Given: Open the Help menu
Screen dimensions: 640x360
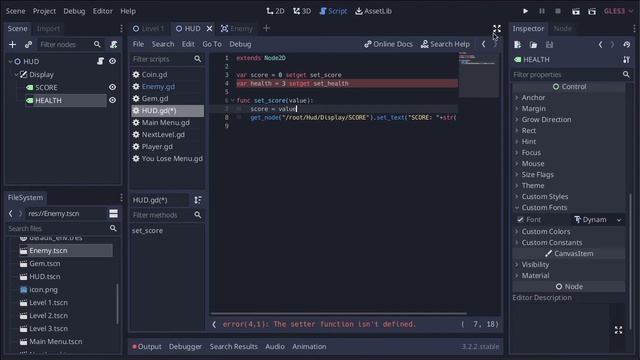Looking at the screenshot, I should tap(128, 11).
